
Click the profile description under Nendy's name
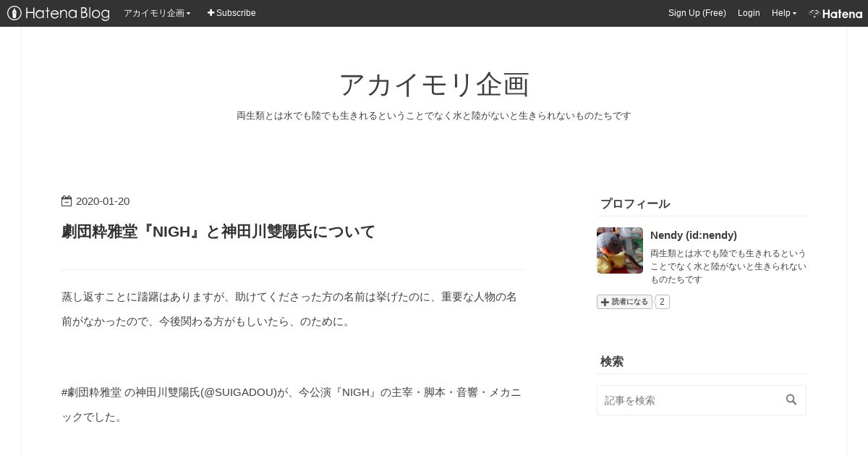pyautogui.click(x=728, y=266)
